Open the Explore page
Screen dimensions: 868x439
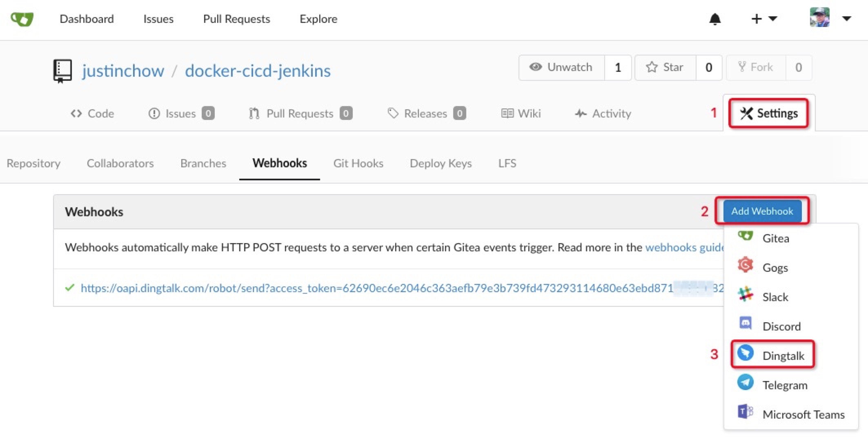click(x=318, y=19)
